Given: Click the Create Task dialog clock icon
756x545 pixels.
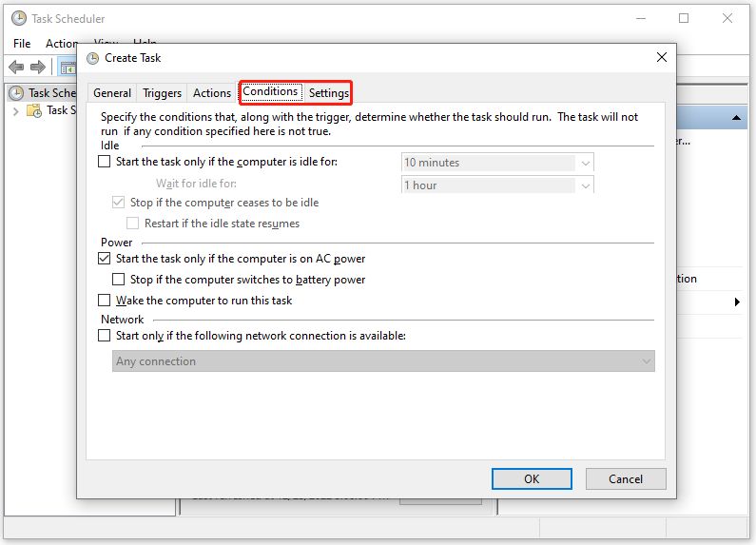Looking at the screenshot, I should point(92,58).
